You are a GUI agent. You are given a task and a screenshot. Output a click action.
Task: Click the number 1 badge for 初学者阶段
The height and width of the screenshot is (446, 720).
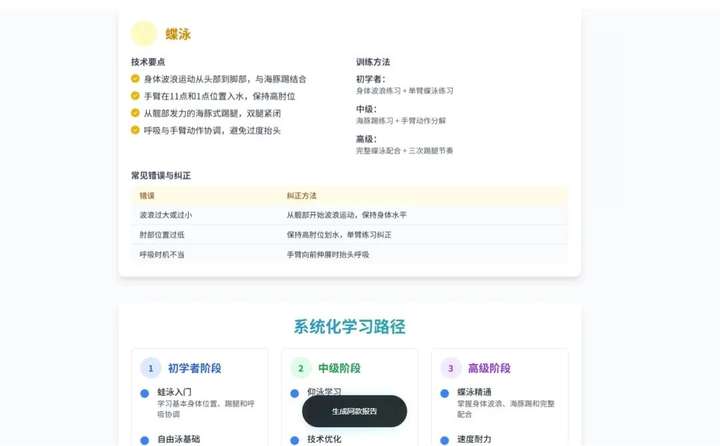pyautogui.click(x=150, y=368)
